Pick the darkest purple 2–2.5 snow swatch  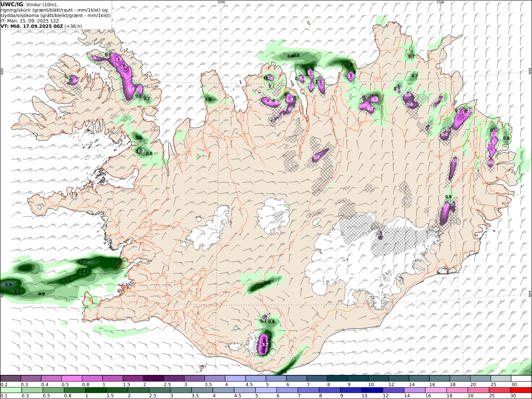(153, 378)
